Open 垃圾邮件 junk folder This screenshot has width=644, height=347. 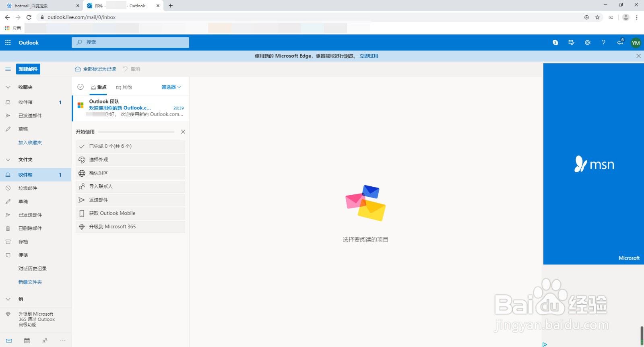[x=35, y=188]
